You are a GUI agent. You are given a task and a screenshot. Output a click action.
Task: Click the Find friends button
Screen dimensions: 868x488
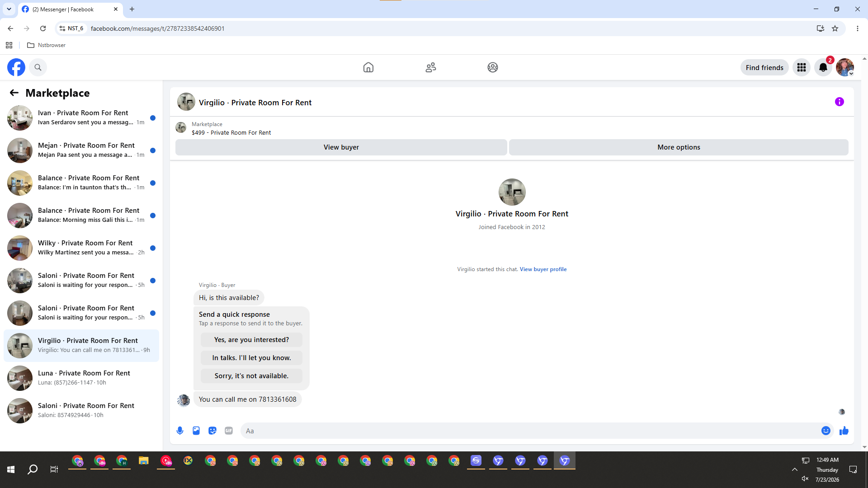coord(764,67)
